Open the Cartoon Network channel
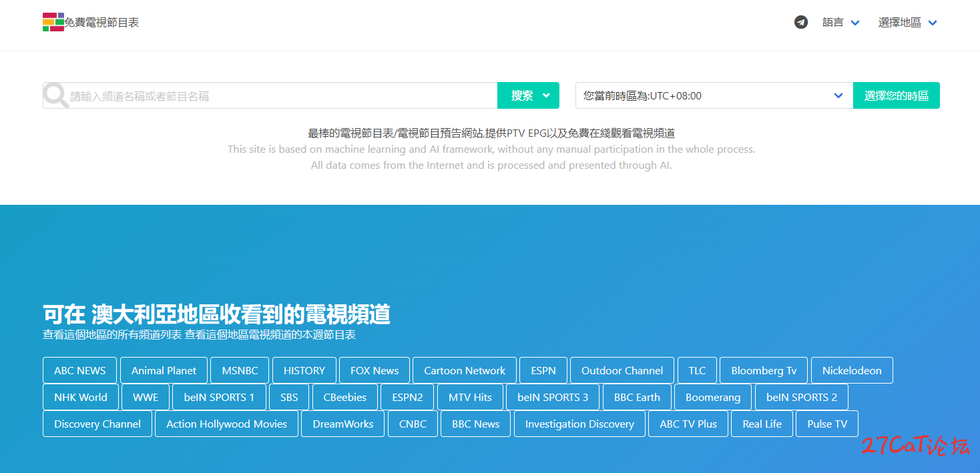The height and width of the screenshot is (473, 980). pyautogui.click(x=465, y=370)
